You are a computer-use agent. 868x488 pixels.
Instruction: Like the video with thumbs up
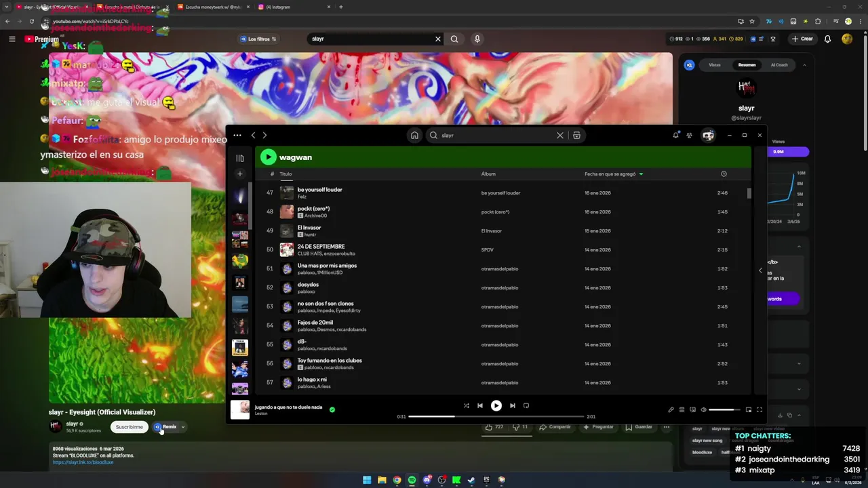click(x=494, y=427)
